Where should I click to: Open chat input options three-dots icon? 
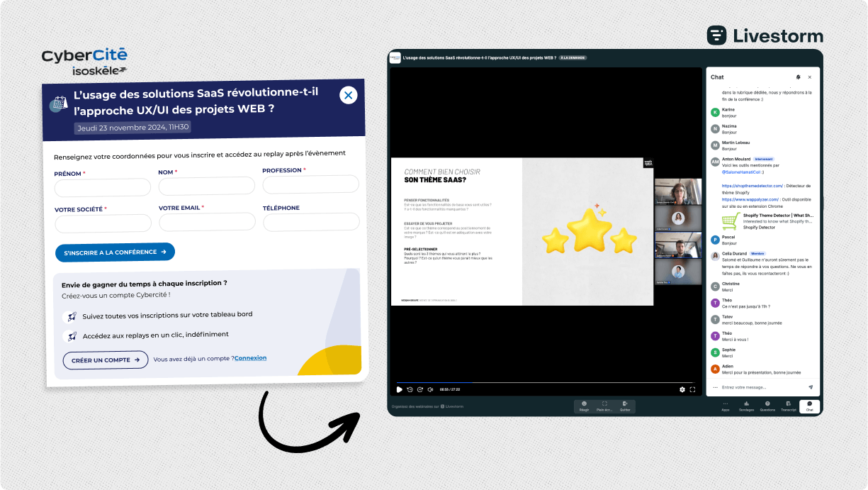(x=715, y=387)
